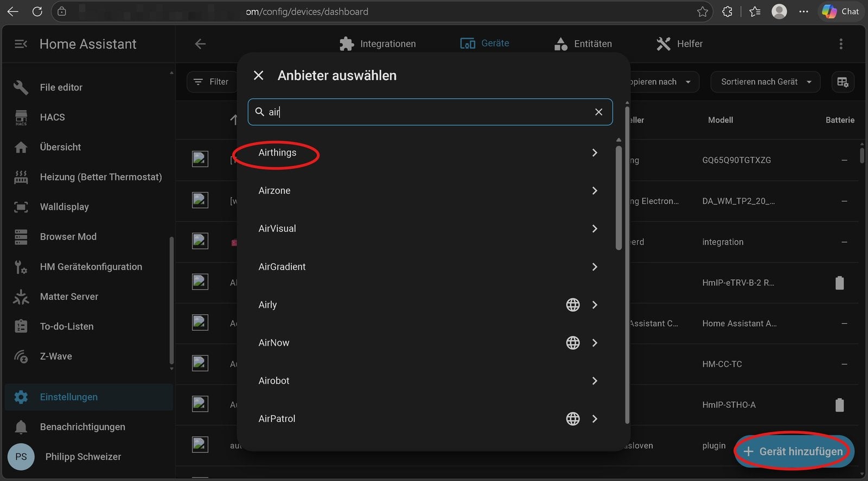View site information lock icon
The image size is (868, 481).
(62, 11)
